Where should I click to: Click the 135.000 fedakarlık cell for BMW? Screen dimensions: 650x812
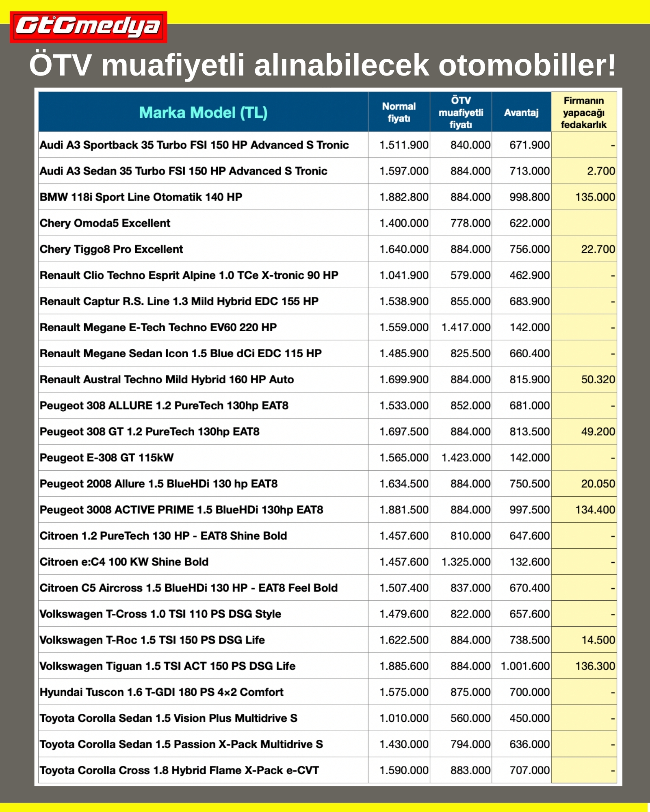click(595, 197)
